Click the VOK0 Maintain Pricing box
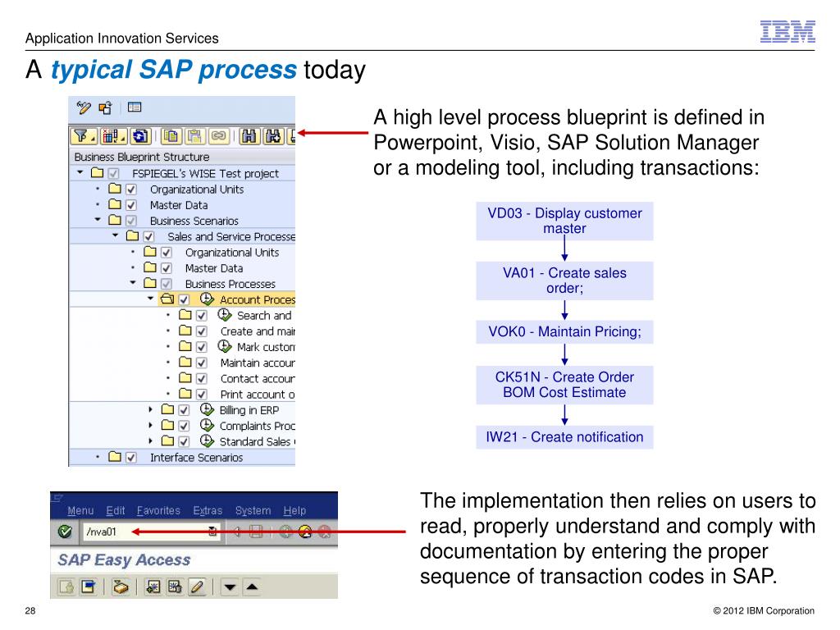Image resolution: width=840 pixels, height=630 pixels. pos(564,332)
